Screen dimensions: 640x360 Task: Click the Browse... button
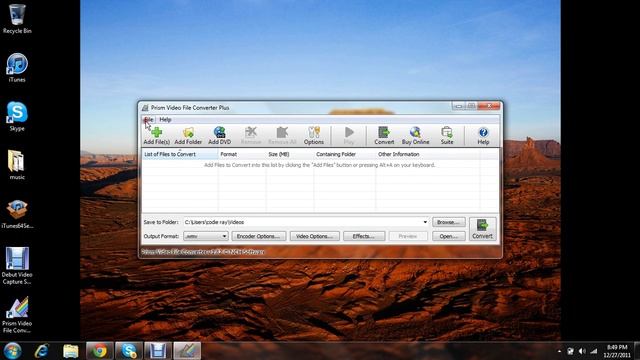pyautogui.click(x=449, y=222)
